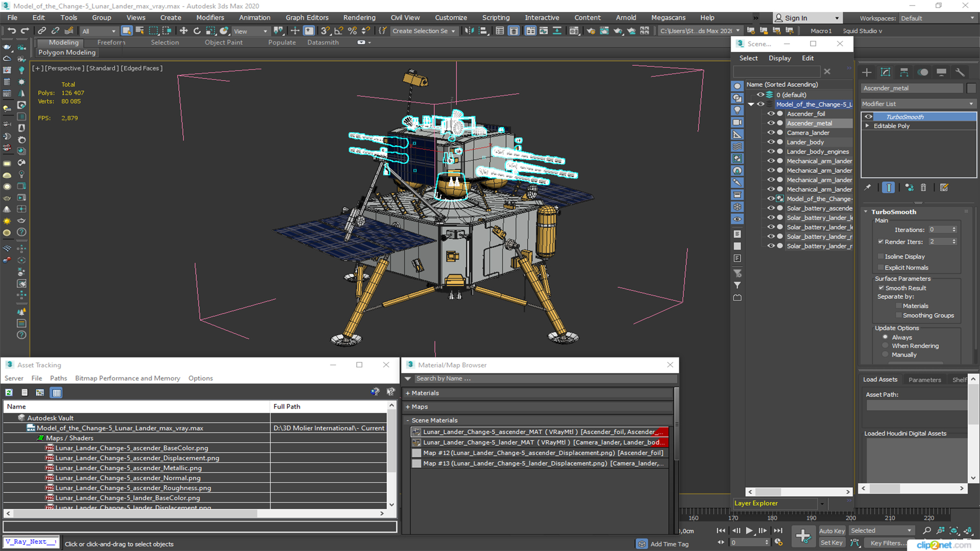
Task: Open Asset Tracking Paths menu
Action: (58, 379)
